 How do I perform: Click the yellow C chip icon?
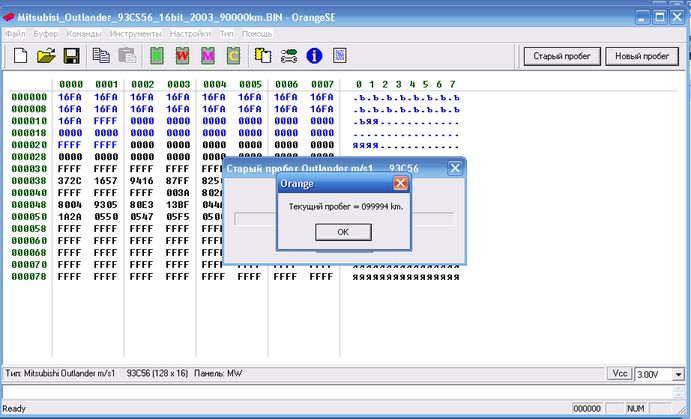[233, 56]
